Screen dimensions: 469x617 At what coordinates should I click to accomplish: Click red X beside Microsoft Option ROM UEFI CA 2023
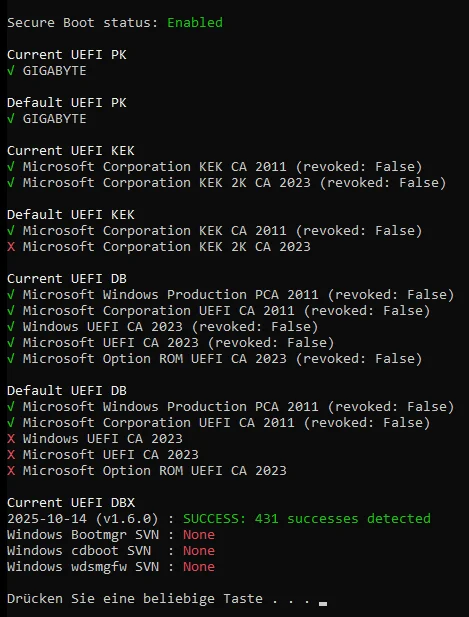pos(11,471)
